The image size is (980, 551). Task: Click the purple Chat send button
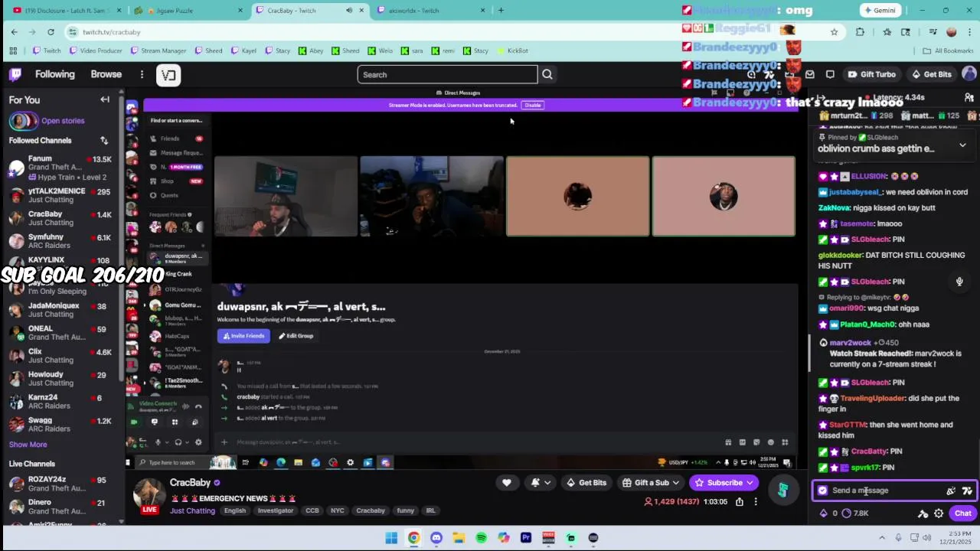[x=963, y=514]
